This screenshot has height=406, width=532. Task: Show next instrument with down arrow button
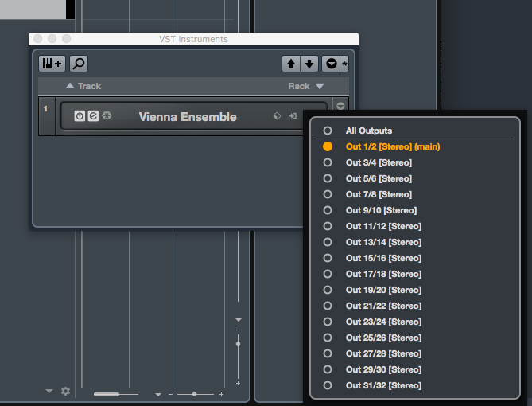[x=309, y=64]
